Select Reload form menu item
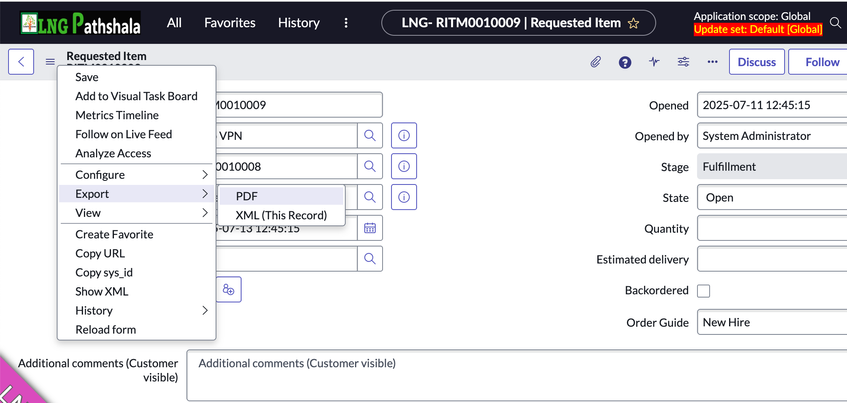This screenshot has height=403, width=847. (137, 330)
